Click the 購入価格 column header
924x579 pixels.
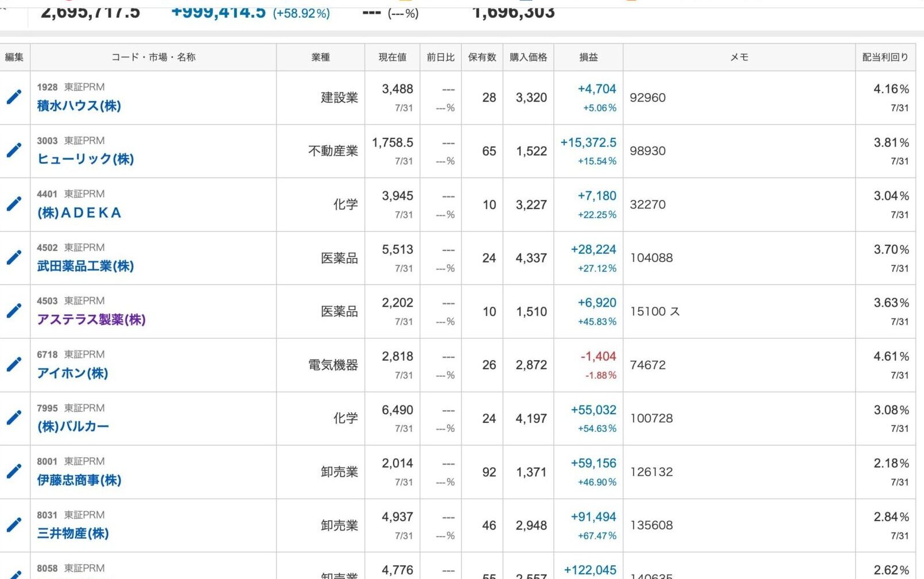point(529,57)
